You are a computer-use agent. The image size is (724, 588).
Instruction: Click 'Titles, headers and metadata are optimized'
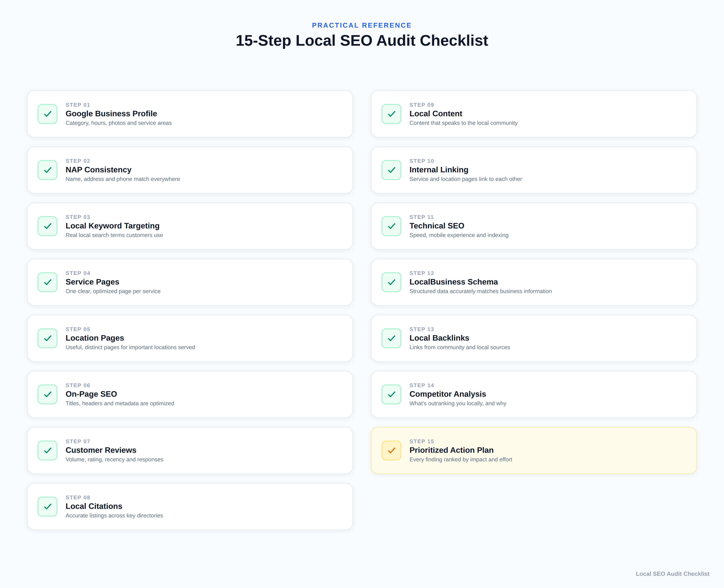tap(120, 403)
